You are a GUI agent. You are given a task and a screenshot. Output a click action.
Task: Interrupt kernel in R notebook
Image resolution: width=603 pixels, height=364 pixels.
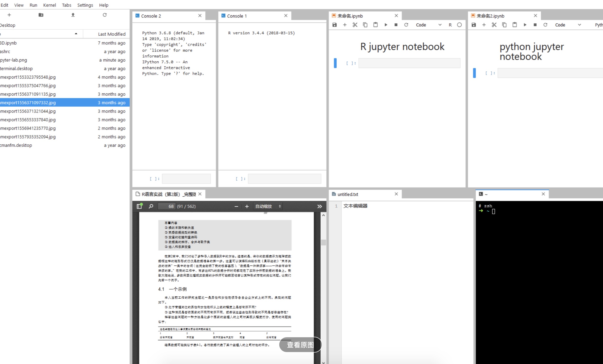click(x=396, y=25)
